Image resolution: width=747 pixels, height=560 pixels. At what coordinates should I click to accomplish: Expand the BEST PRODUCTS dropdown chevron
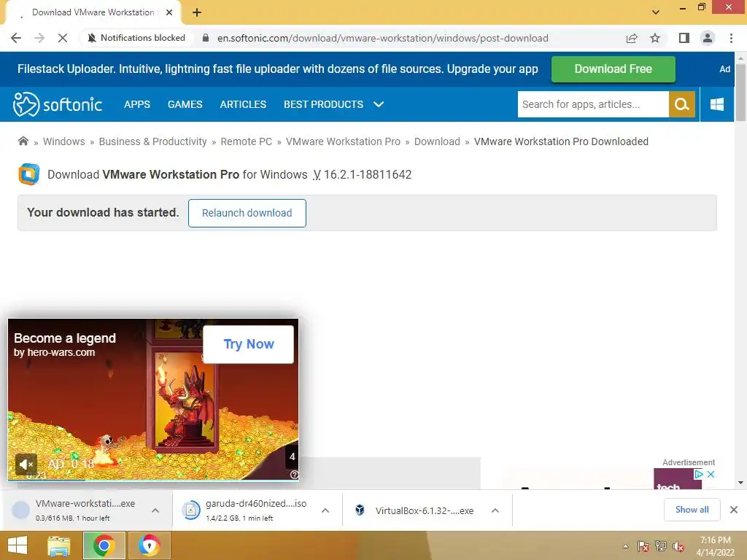(x=379, y=104)
